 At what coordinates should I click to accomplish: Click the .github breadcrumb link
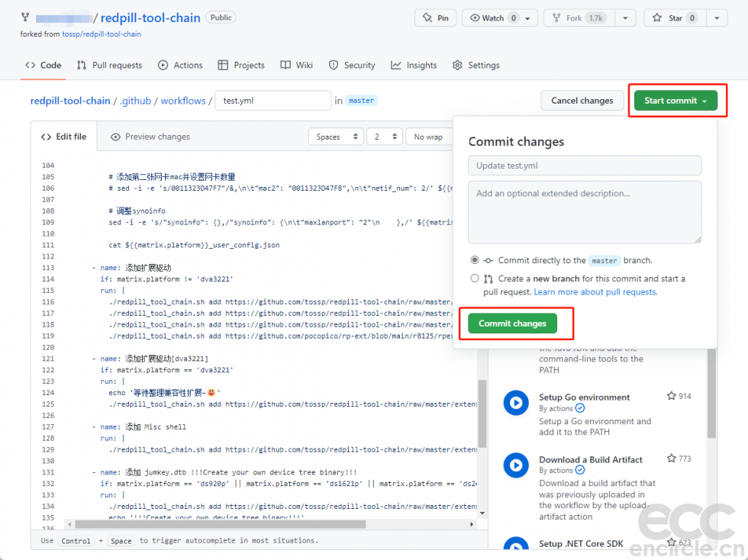pyautogui.click(x=136, y=101)
